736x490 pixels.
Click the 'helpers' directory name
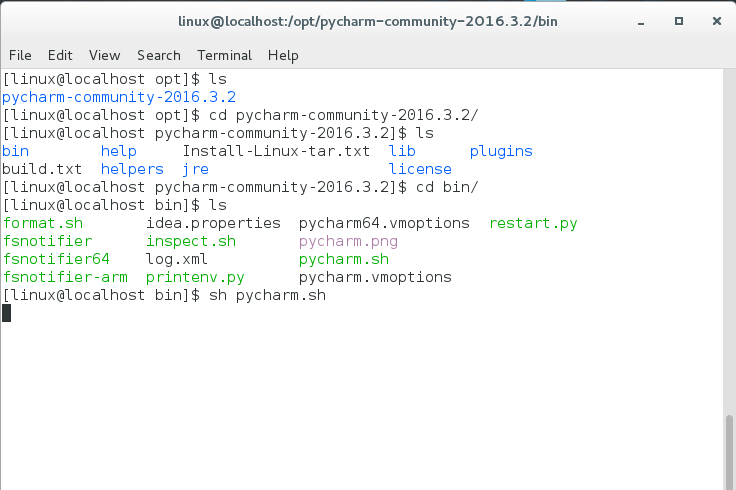(132, 169)
